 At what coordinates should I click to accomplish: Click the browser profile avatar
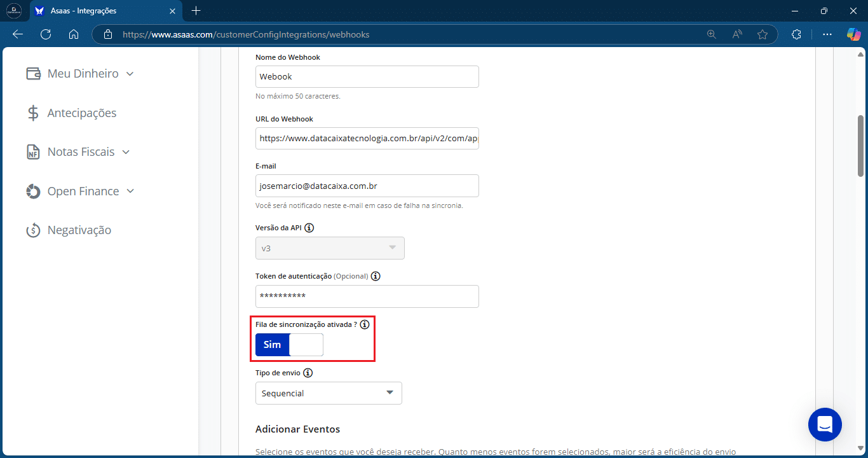tap(14, 11)
